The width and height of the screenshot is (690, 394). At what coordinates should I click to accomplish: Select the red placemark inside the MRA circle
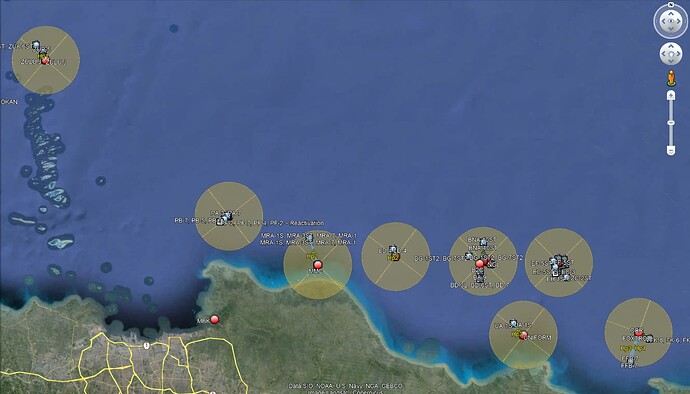point(318,265)
